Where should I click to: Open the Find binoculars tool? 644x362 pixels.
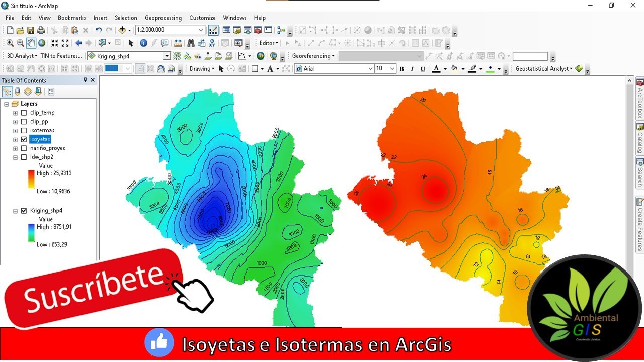point(191,43)
